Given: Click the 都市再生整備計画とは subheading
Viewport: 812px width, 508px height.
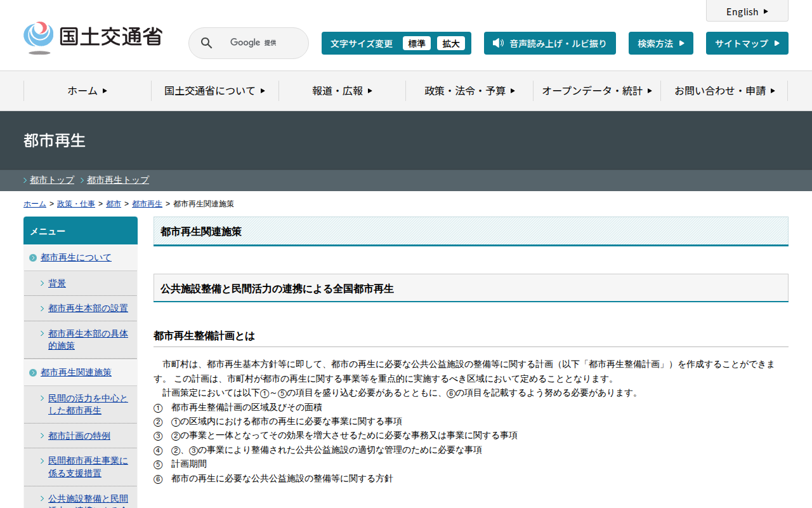Looking at the screenshot, I should 204,336.
